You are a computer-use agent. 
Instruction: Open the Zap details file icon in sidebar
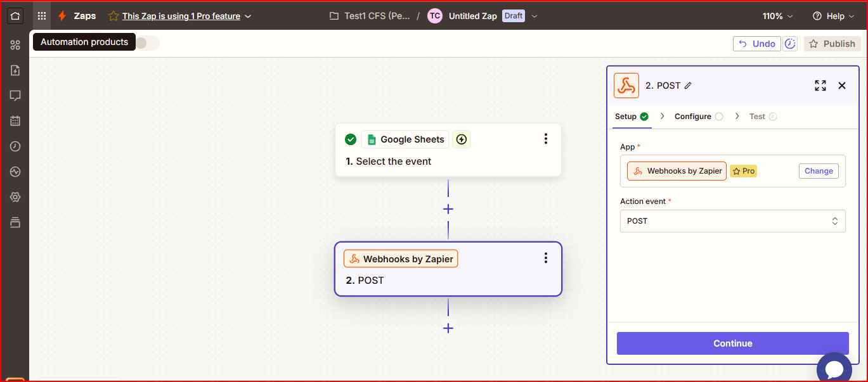coord(15,70)
